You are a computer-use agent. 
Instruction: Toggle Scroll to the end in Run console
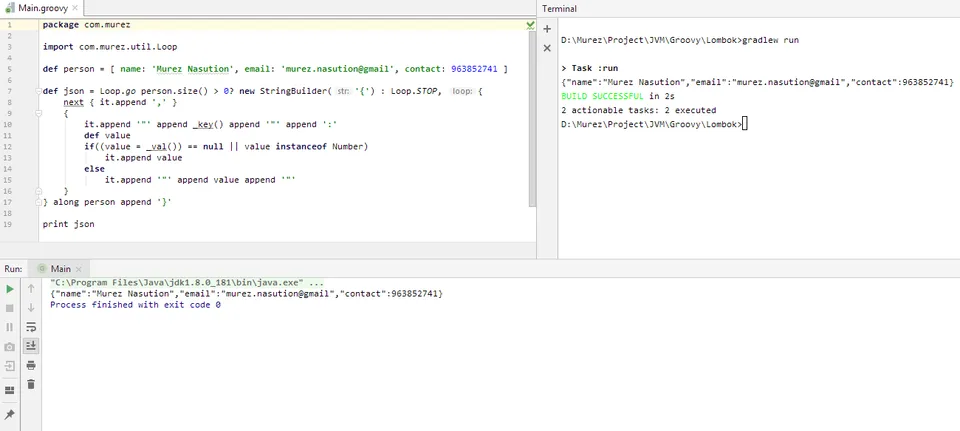tap(31, 346)
